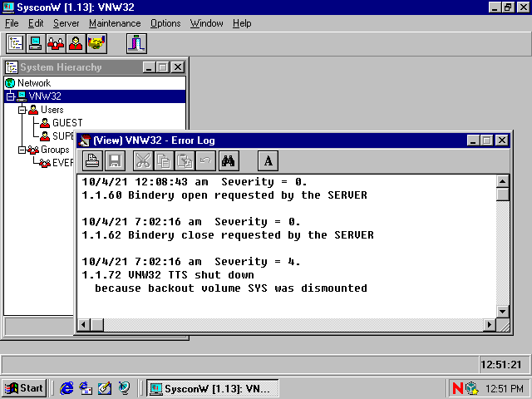Click the Error Log scroll down arrow
This screenshot has width=532, height=399.
(502, 311)
